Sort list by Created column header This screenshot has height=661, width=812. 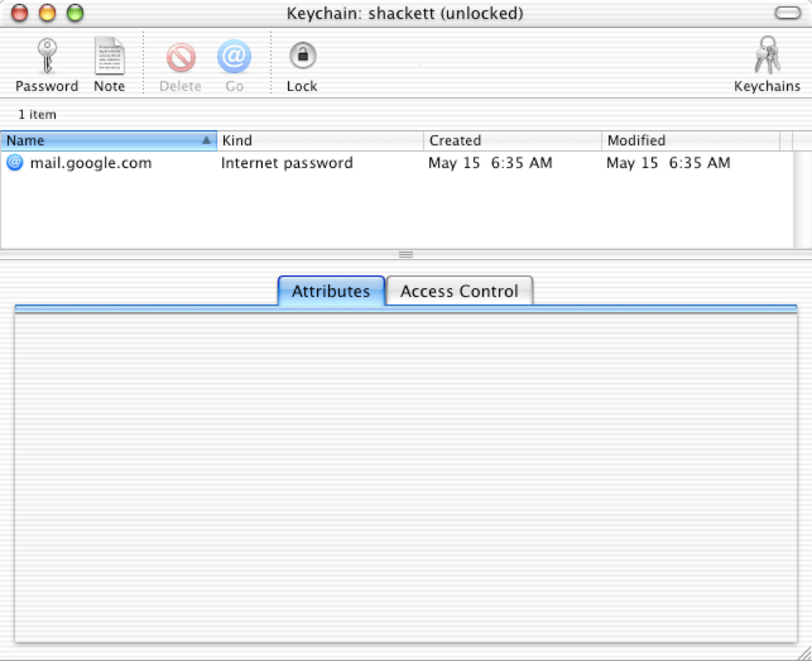[513, 141]
